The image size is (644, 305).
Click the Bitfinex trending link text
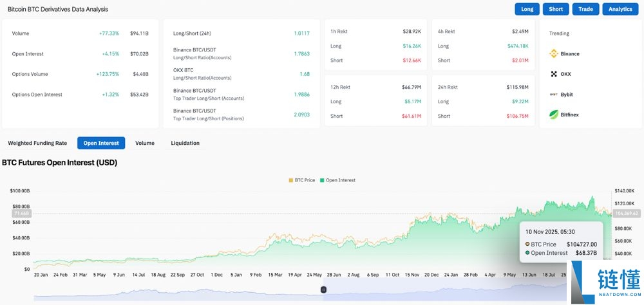coord(570,115)
